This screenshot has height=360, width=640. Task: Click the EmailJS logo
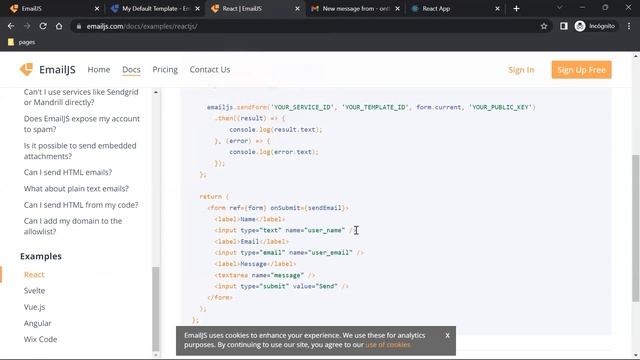coord(47,69)
